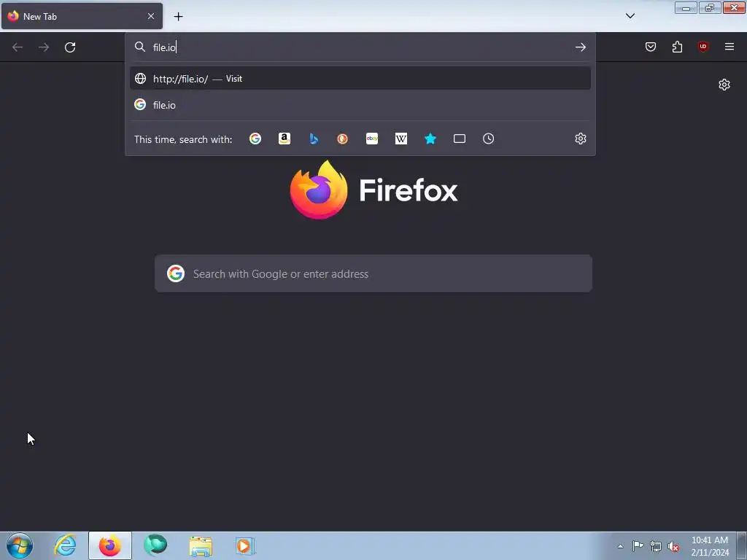Open Action Center flag icon
Screen dimensions: 747x560
(638, 546)
